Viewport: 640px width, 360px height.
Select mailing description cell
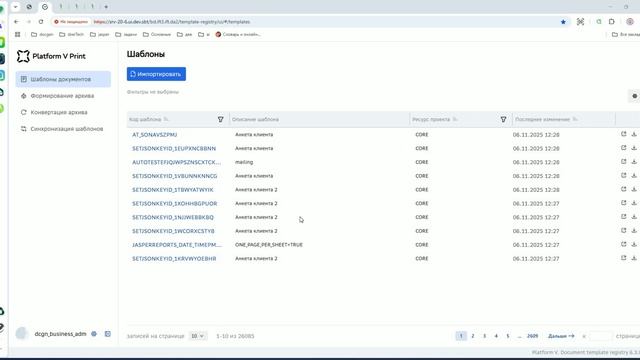[x=244, y=162]
